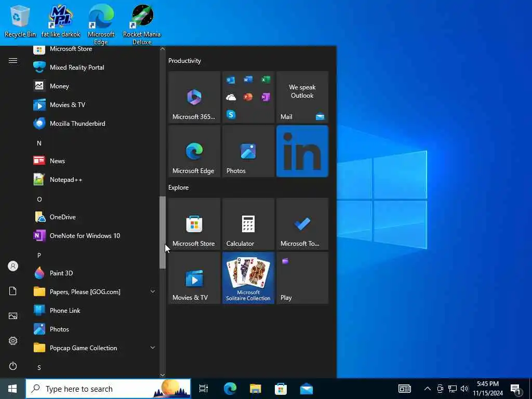The height and width of the screenshot is (399, 532).
Task: Launch Microsoft Solitaire Collection tile
Action: [x=248, y=278]
